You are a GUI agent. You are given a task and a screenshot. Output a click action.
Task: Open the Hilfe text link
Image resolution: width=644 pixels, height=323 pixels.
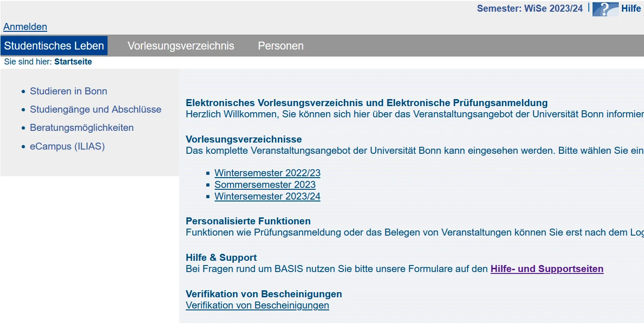pos(631,9)
